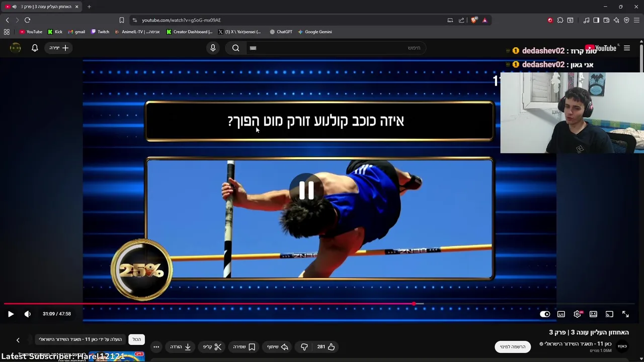Play the video with the player play button
Image resolution: width=644 pixels, height=362 pixels.
click(x=11, y=314)
